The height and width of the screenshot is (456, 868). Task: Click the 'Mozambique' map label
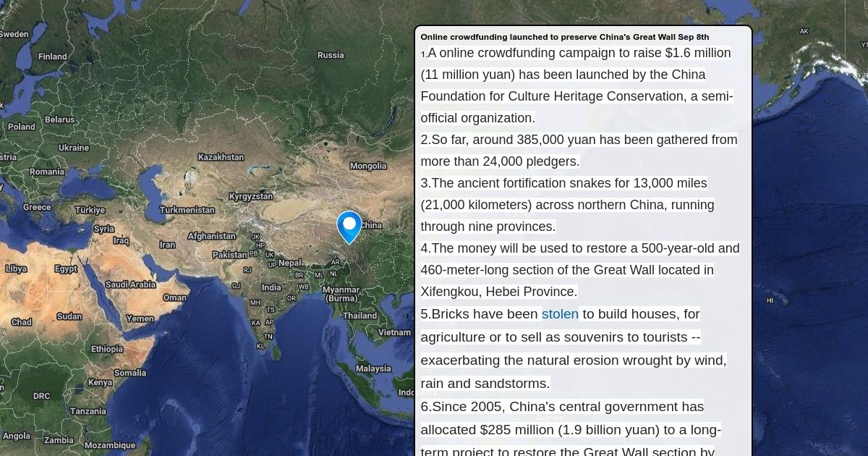110,445
